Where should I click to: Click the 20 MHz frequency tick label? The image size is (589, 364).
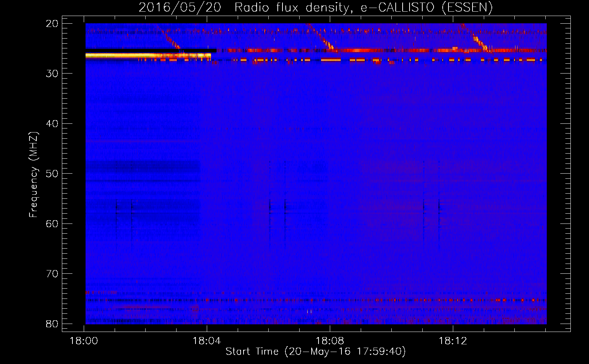[53, 23]
